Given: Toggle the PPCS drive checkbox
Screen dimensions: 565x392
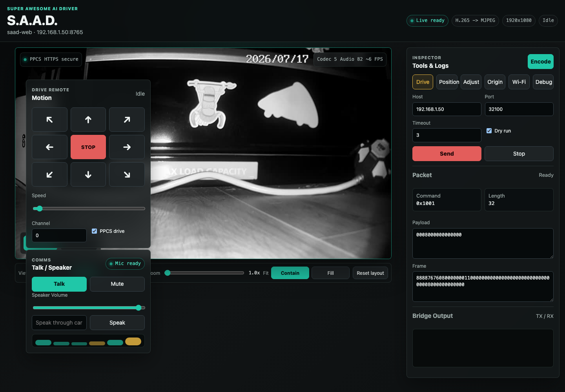Looking at the screenshot, I should pyautogui.click(x=94, y=231).
